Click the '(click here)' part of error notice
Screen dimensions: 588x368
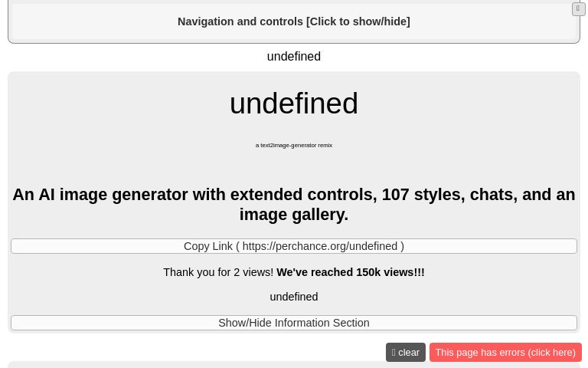[x=551, y=353]
